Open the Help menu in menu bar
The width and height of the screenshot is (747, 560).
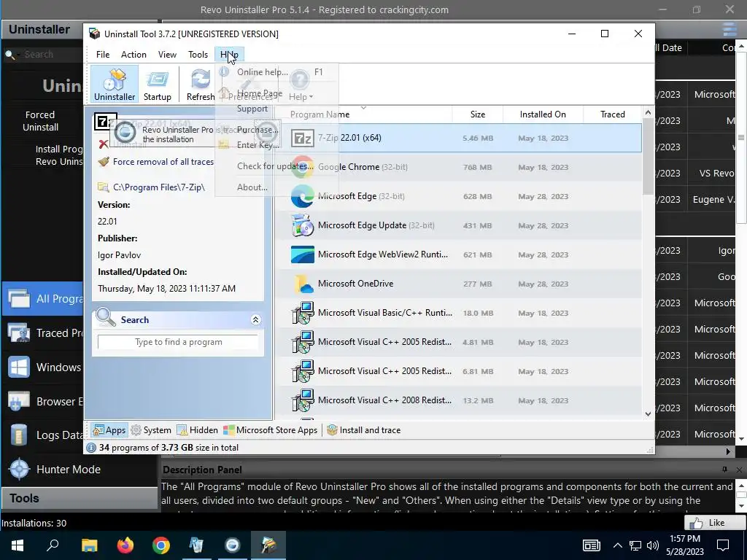(229, 54)
